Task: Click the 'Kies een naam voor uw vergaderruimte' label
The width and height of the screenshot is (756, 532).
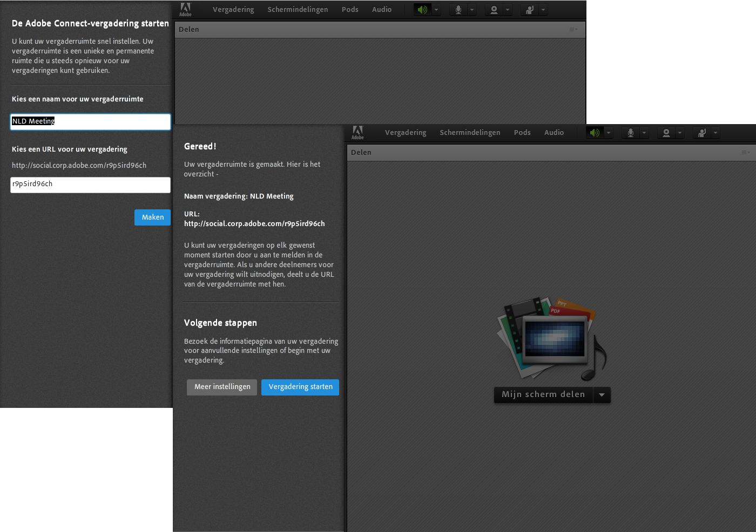Action: [78, 99]
